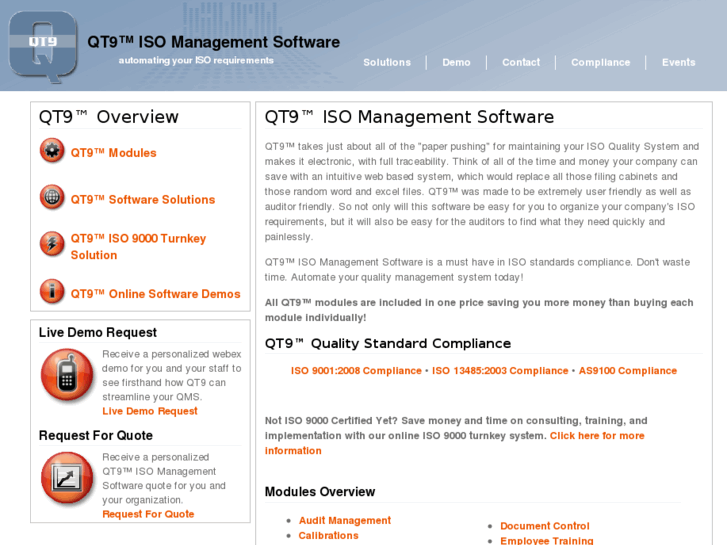Click the info icon beside Online Software Demos
The width and height of the screenshot is (727, 545).
coord(52,291)
